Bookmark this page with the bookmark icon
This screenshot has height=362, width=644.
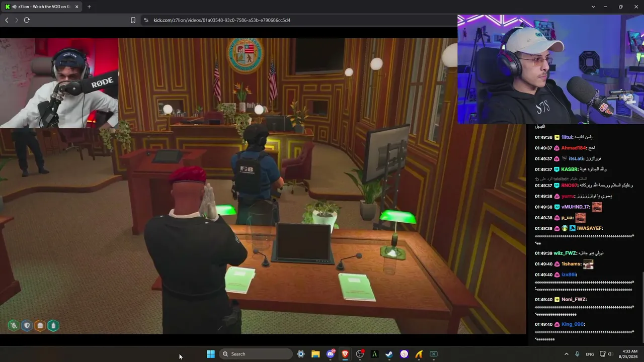133,20
